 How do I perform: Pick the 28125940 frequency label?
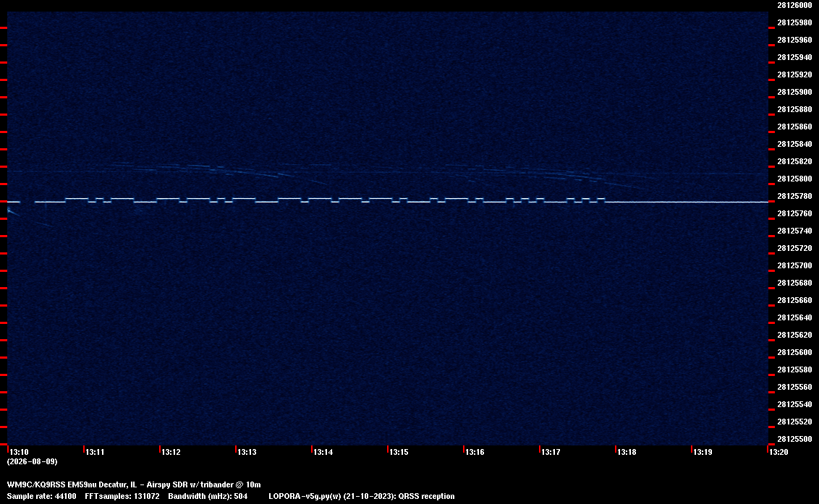(x=794, y=57)
